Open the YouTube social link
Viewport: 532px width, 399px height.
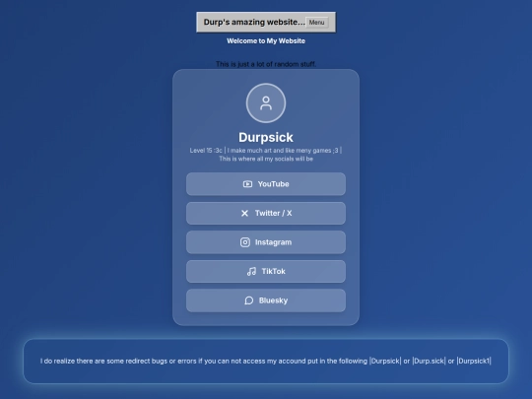pos(266,184)
